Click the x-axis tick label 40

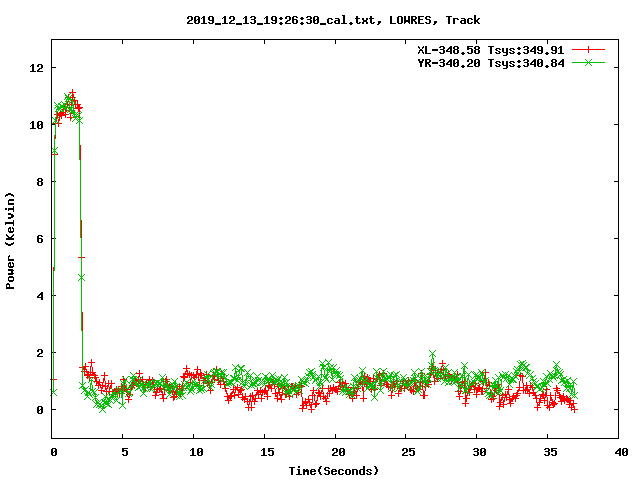(x=621, y=452)
